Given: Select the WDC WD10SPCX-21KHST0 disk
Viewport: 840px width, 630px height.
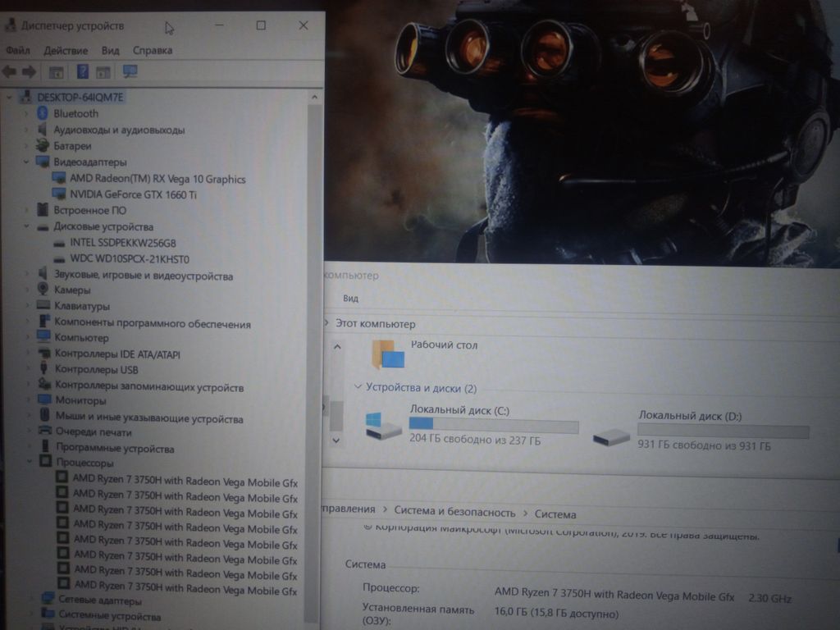Looking at the screenshot, I should click(130, 258).
